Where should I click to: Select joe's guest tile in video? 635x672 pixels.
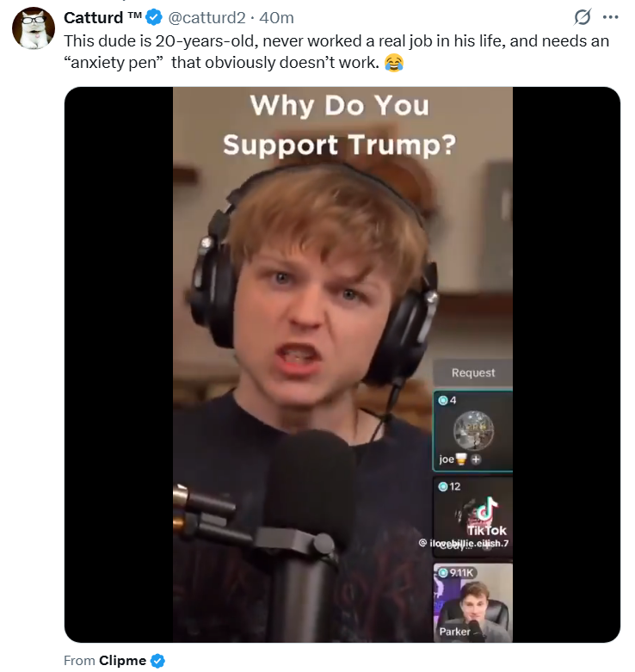[x=473, y=431]
